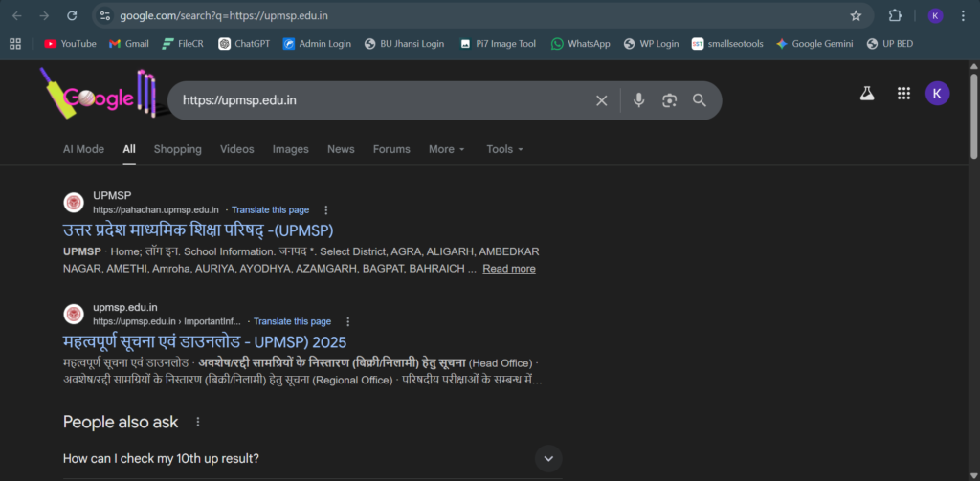Open the Pi7 Image Tool bookmark

pyautogui.click(x=498, y=44)
